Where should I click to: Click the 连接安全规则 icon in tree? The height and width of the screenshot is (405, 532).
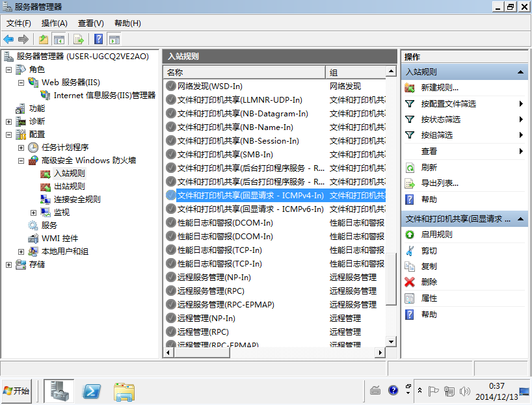[46, 200]
